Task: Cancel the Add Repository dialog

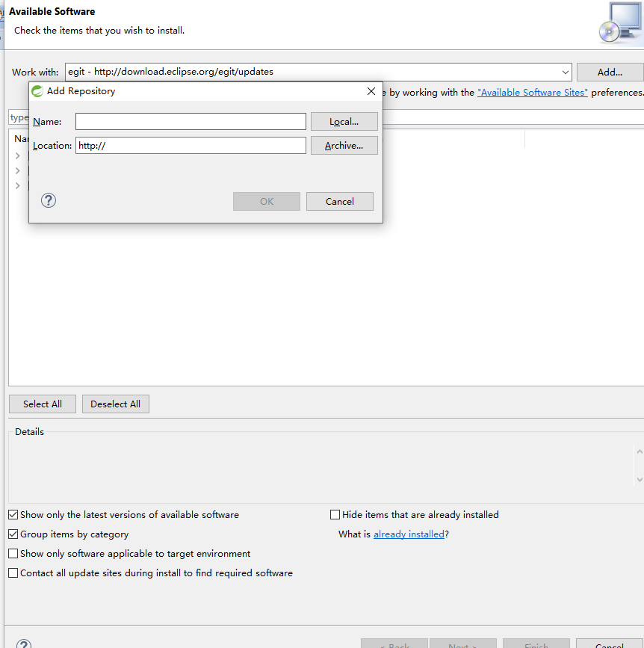Action: [x=339, y=201]
